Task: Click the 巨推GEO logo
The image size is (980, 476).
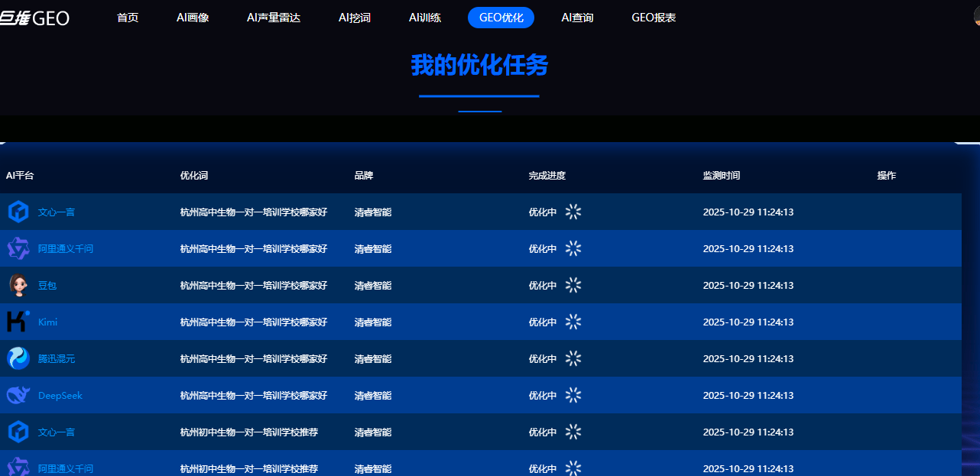Action: [x=34, y=18]
